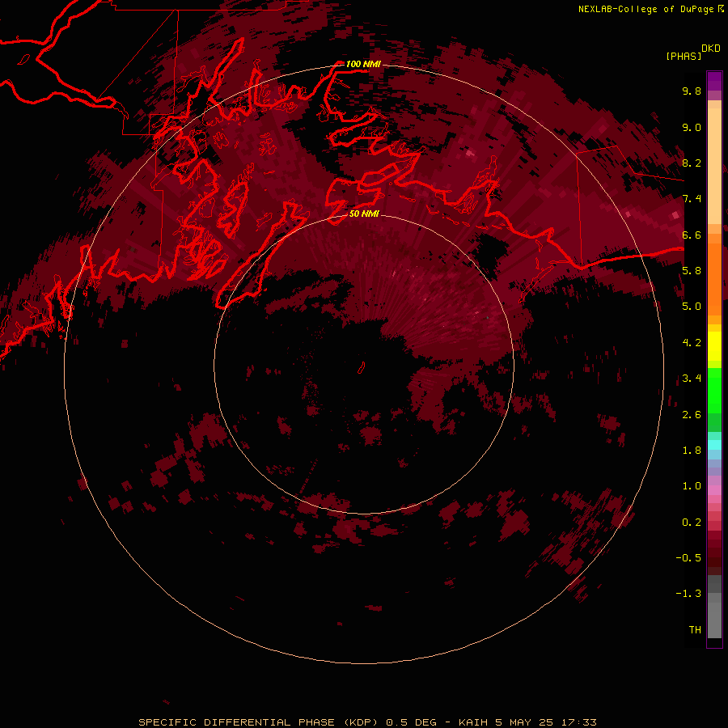Select the 3.4 scale value
This screenshot has height=728, width=728.
pyautogui.click(x=692, y=379)
